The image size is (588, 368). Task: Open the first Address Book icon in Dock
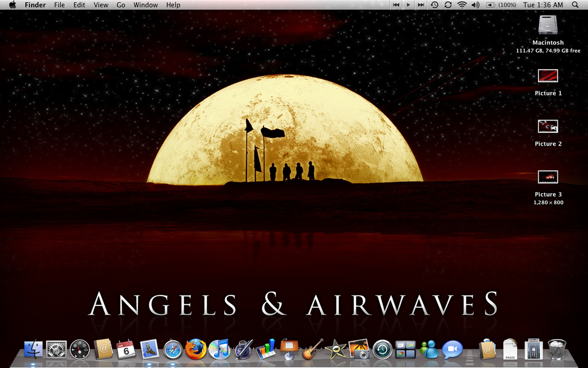[x=103, y=349]
